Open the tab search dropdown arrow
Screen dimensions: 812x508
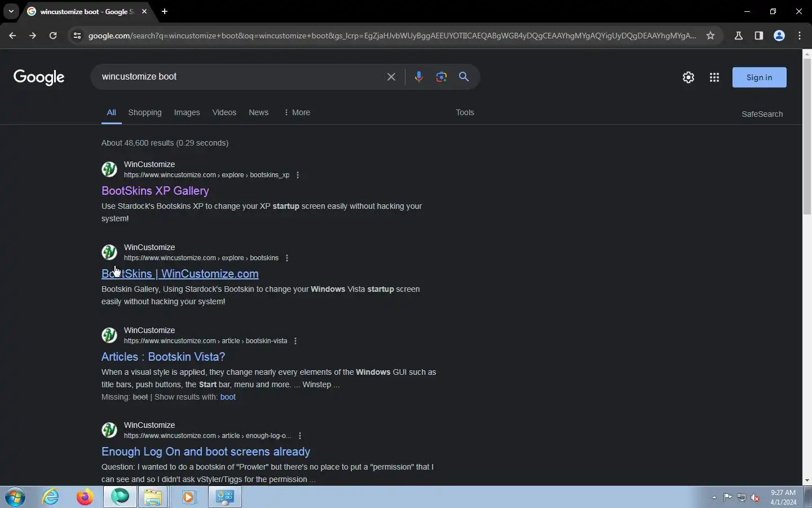pyautogui.click(x=11, y=11)
